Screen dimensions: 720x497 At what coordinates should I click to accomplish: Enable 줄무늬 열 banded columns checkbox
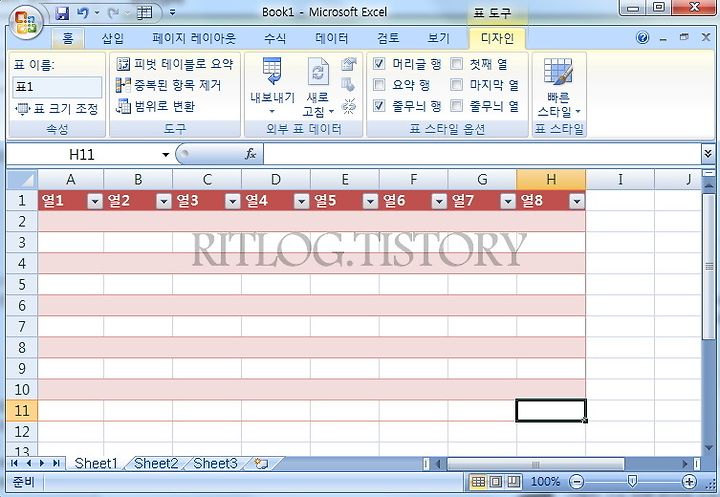click(456, 106)
